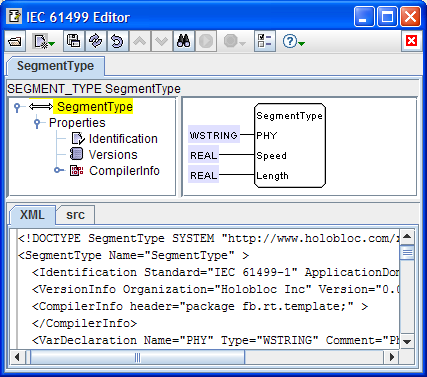
Task: Click the DOCTYPE line in XML
Action: (209, 238)
